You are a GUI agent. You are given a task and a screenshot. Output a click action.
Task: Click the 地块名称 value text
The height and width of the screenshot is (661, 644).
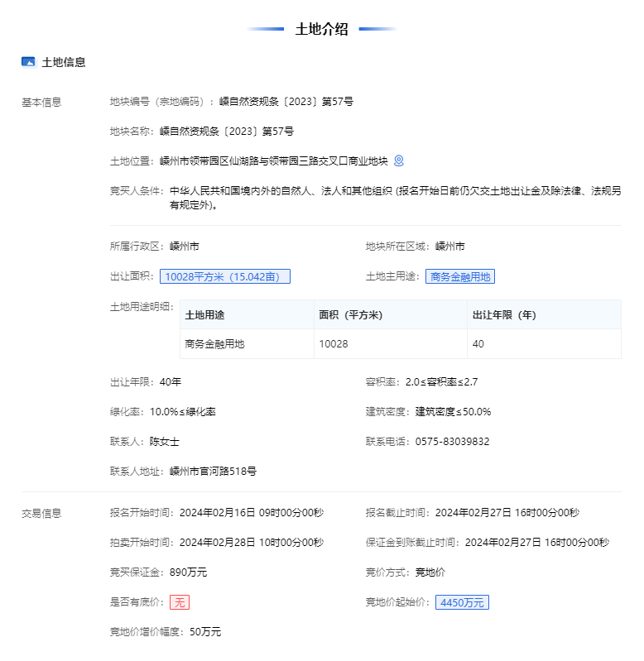226,132
